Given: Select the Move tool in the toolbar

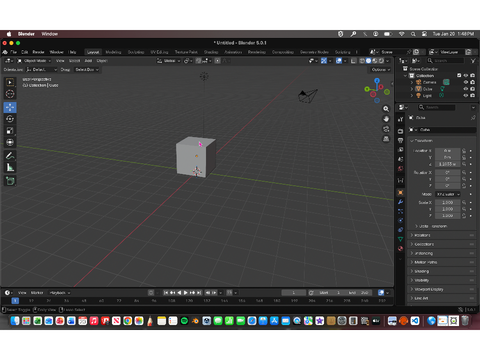Looking at the screenshot, I should 10,107.
